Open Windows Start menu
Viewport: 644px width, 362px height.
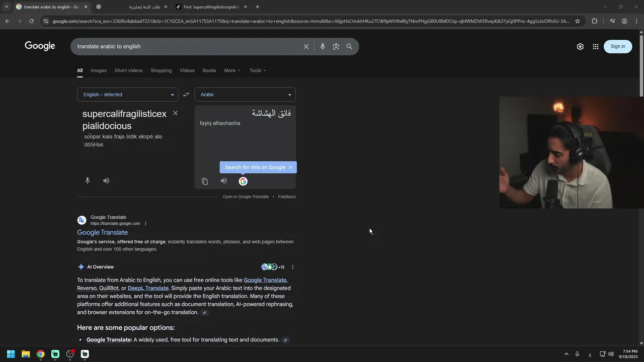[x=11, y=354]
